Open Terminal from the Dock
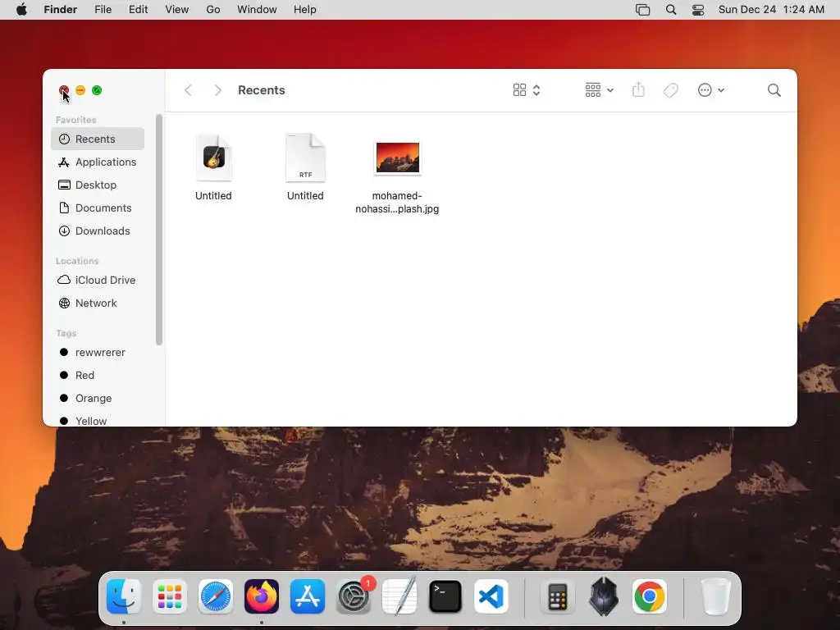 click(445, 596)
